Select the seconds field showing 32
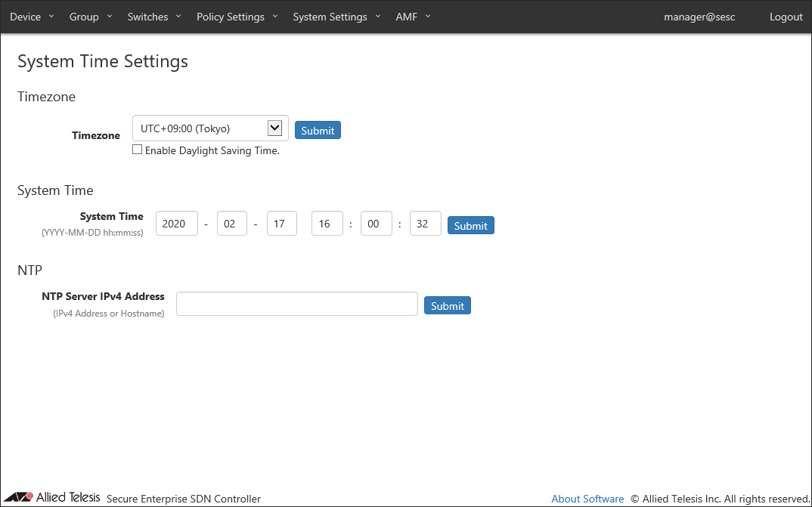 tap(425, 224)
